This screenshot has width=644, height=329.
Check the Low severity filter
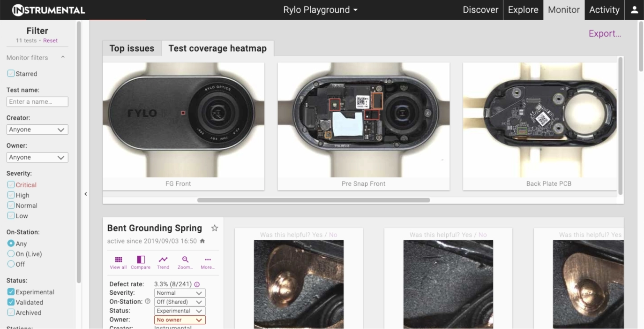coord(11,215)
